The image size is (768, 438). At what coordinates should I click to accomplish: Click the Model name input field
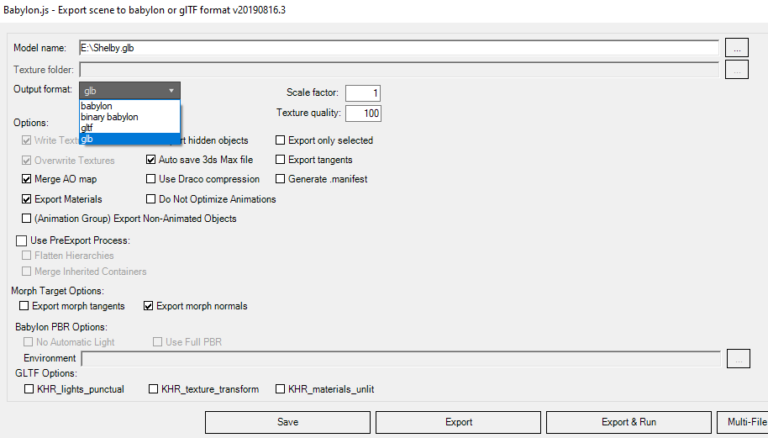pyautogui.click(x=399, y=48)
